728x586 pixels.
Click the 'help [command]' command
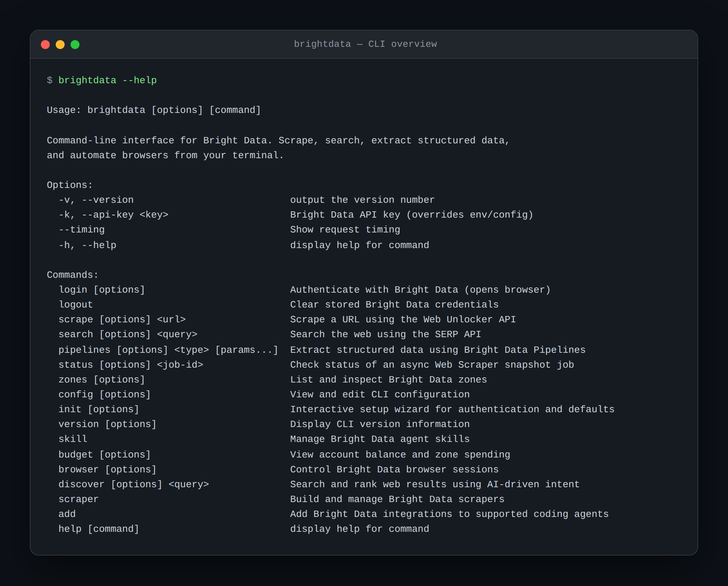[99, 529]
